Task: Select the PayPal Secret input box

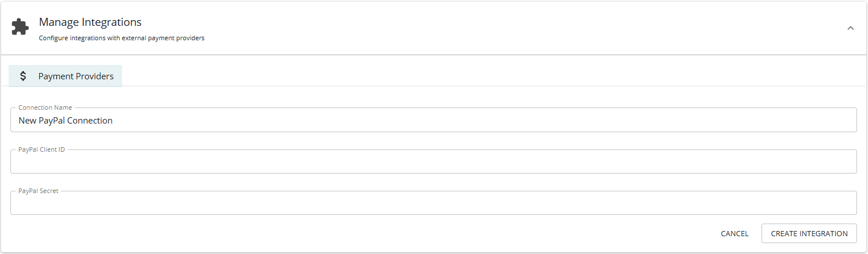Action: pos(433,203)
